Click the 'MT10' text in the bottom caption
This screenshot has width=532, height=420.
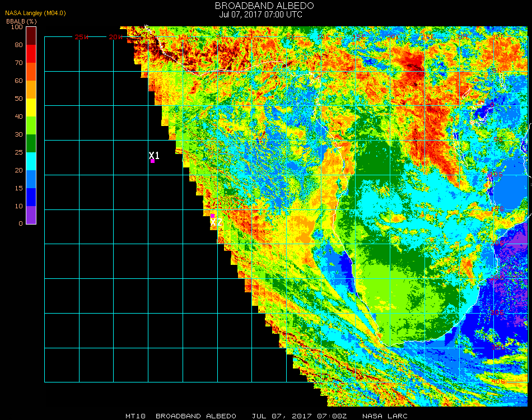[136, 416]
